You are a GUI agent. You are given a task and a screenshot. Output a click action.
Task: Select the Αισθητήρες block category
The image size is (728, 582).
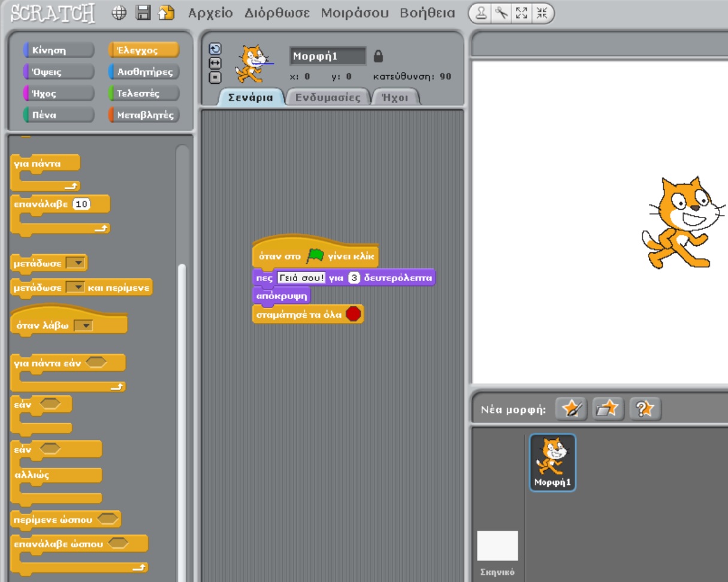coord(144,72)
